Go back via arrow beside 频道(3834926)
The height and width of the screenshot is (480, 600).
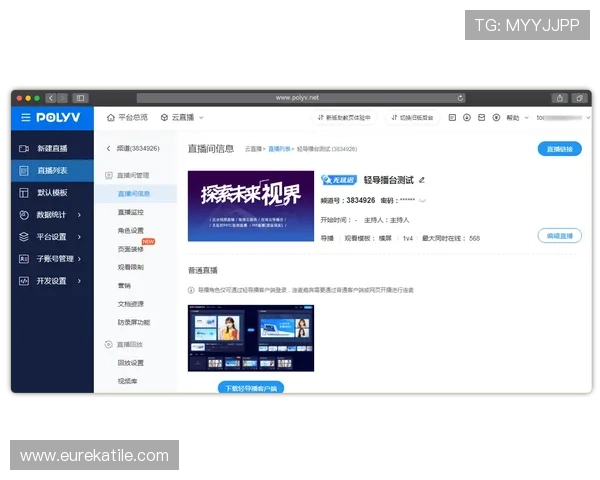108,149
